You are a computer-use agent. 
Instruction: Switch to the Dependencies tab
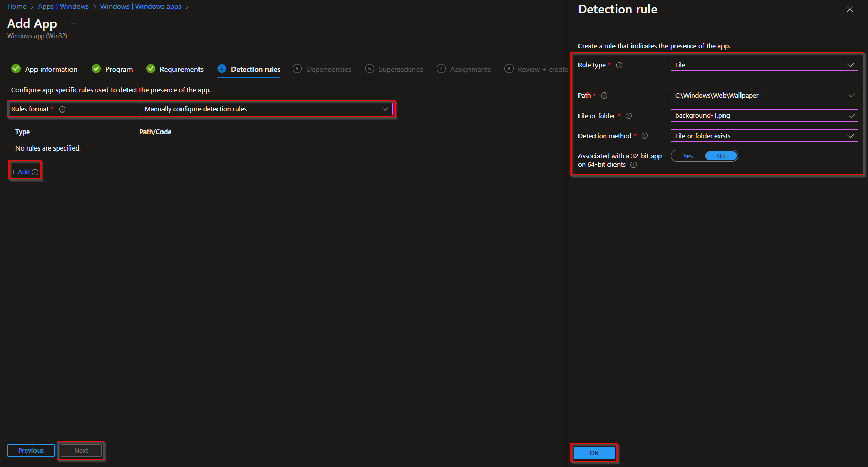(x=329, y=68)
